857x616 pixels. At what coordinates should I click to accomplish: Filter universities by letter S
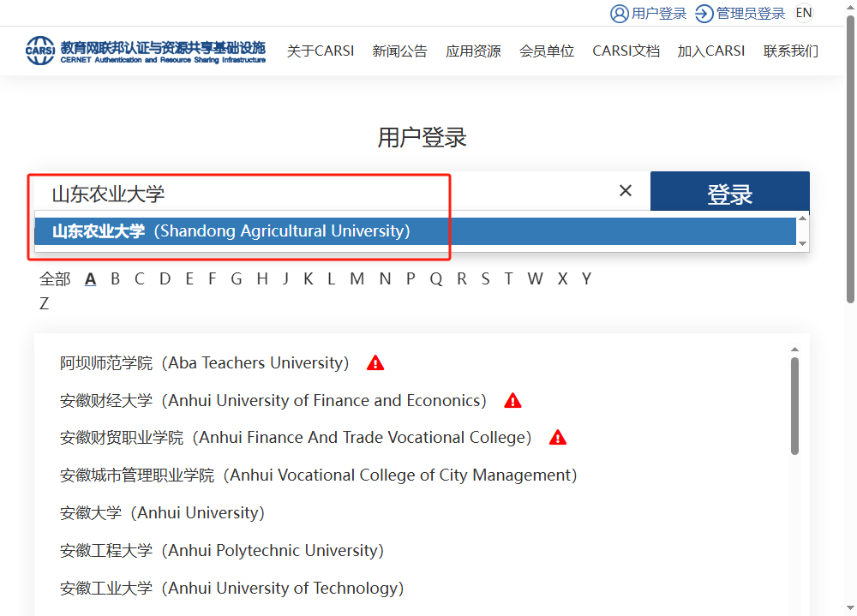(x=485, y=278)
